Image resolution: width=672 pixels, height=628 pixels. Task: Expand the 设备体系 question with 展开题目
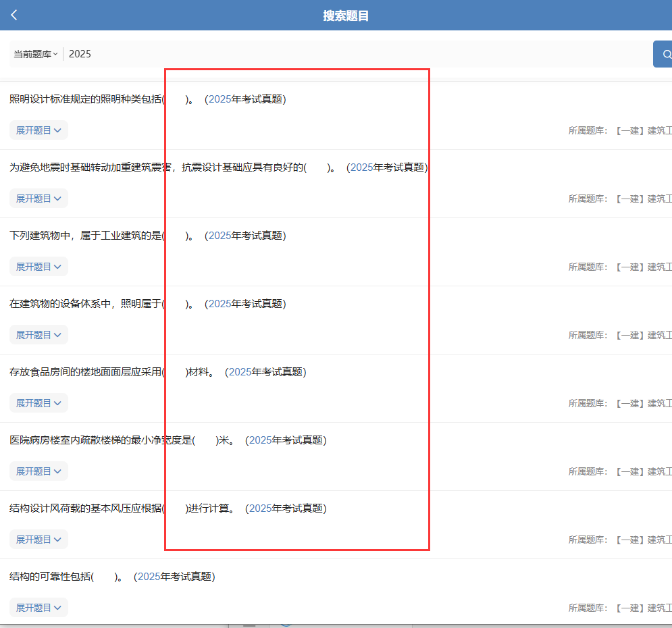click(38, 335)
